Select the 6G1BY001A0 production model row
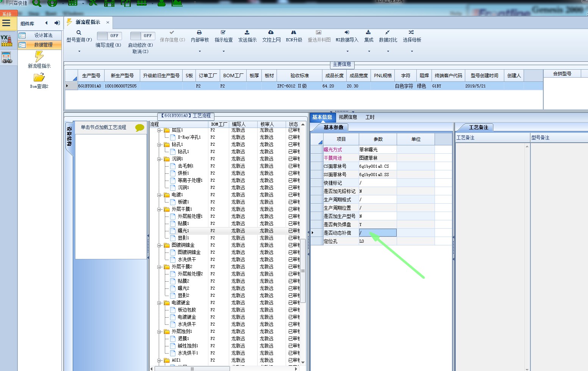This screenshot has height=371, width=588. pos(303,86)
